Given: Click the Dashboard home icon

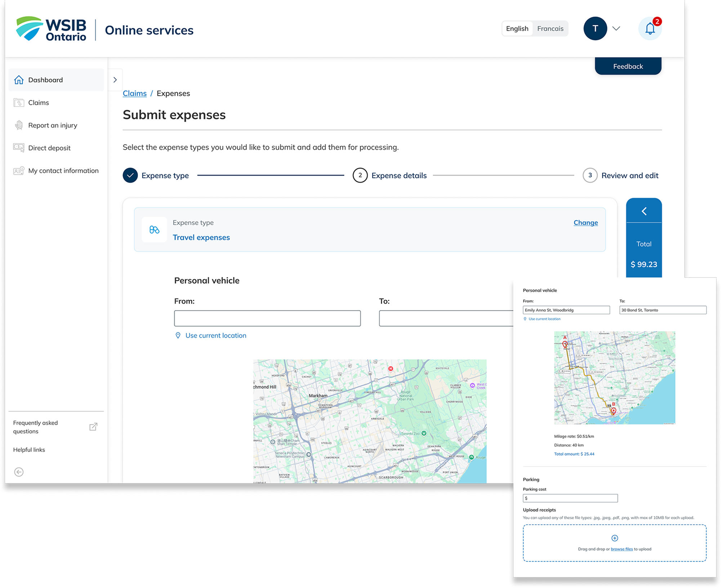Looking at the screenshot, I should [19, 80].
